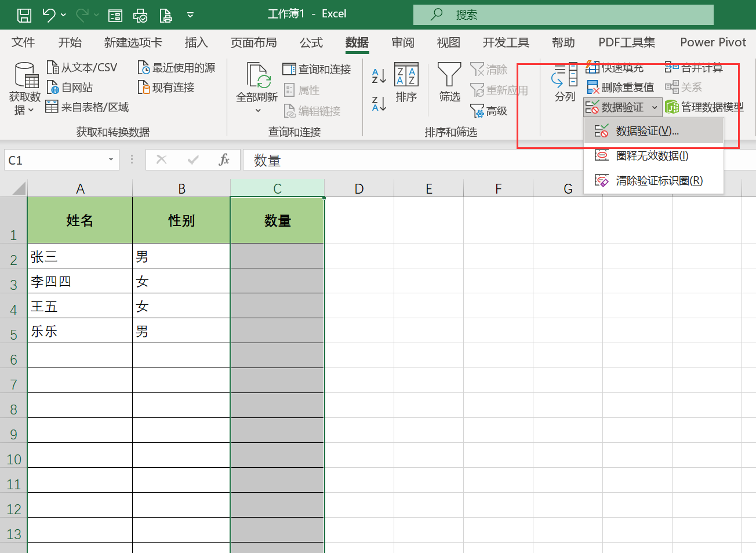The width and height of the screenshot is (756, 553).
Task: Click the 搜索 search box
Action: point(564,14)
